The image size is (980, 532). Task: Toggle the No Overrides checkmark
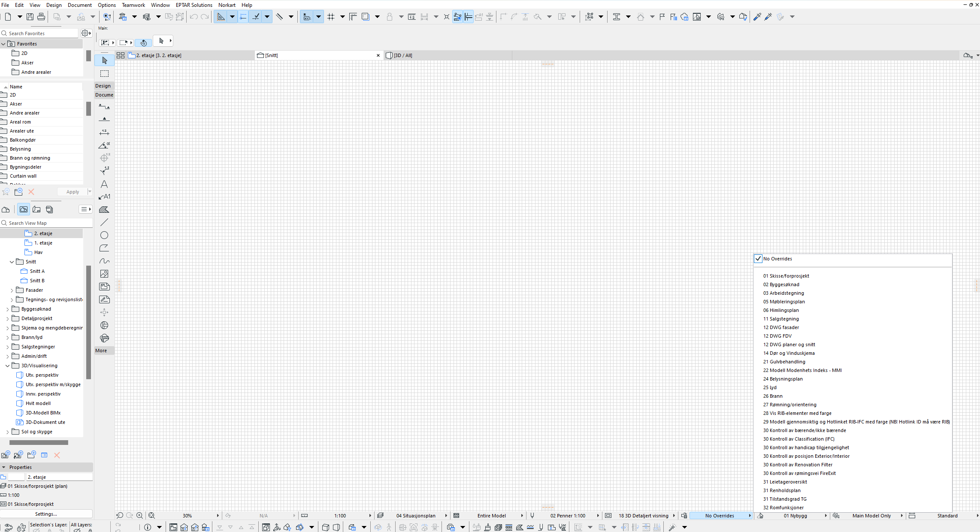pos(758,259)
